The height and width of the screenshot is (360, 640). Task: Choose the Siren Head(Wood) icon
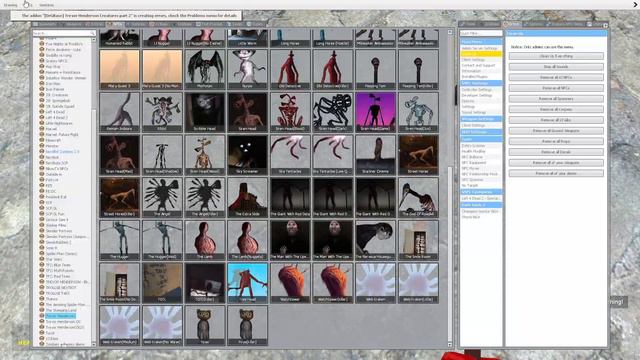pyautogui.click(x=205, y=155)
